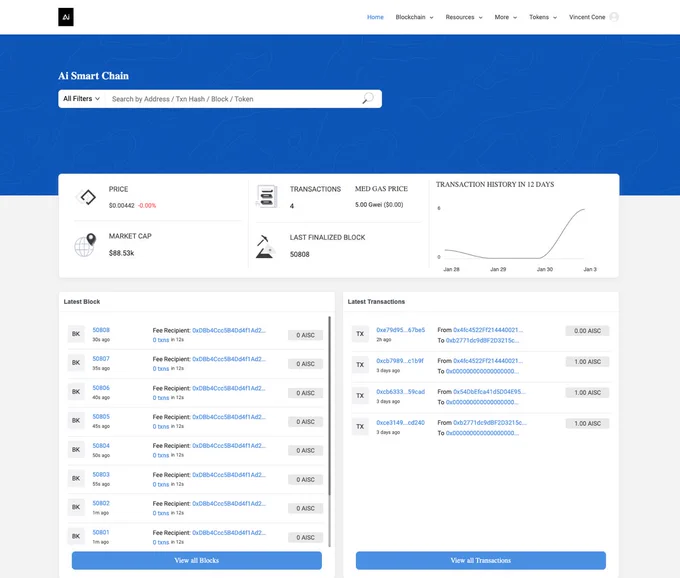Open From address 0x54DbEfca41d5D04E95
The width and height of the screenshot is (680, 578).
(x=489, y=392)
